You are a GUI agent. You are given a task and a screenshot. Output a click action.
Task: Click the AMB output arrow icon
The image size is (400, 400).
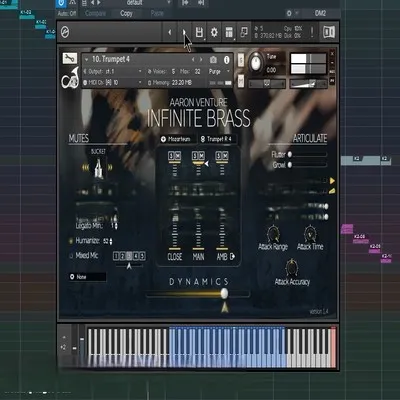coord(232,256)
